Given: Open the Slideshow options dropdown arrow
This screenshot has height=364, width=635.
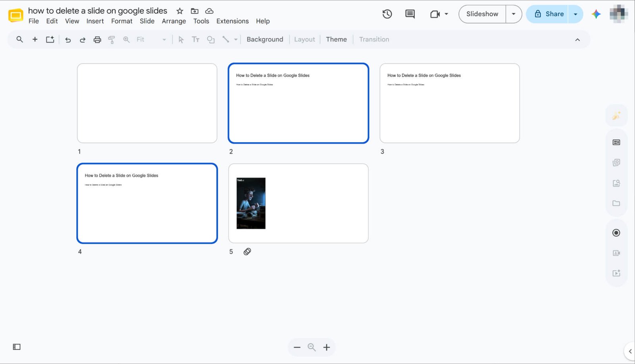Looking at the screenshot, I should coord(514,14).
